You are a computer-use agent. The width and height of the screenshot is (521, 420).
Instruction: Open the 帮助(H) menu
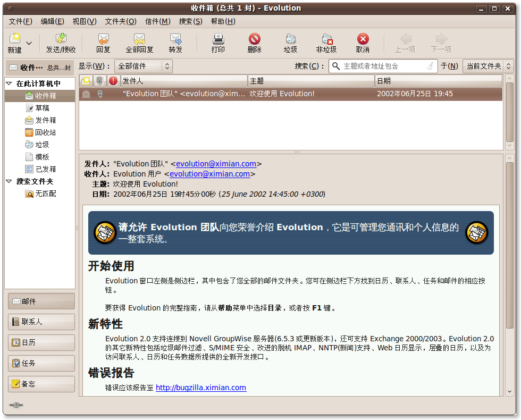(223, 21)
